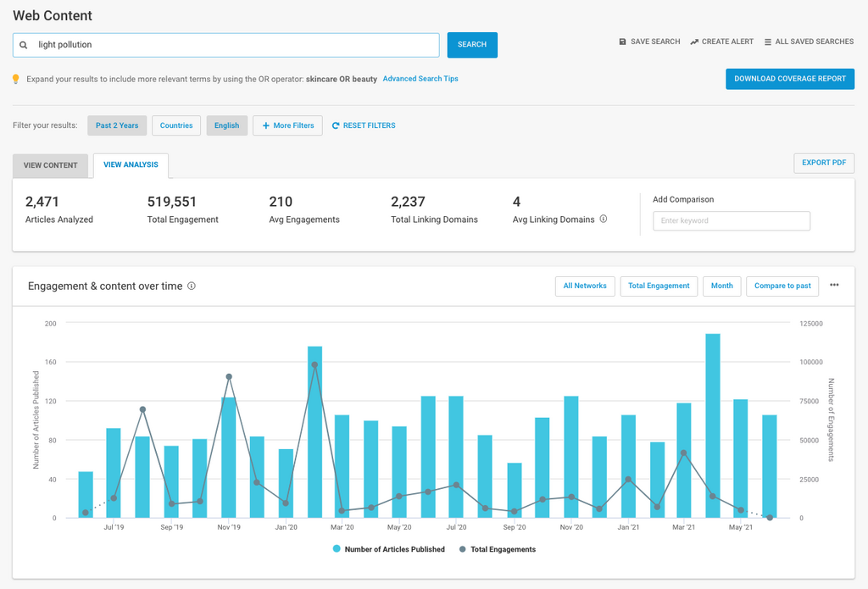This screenshot has width=868, height=589.
Task: Click info icon next to chart title
Action: point(192,286)
